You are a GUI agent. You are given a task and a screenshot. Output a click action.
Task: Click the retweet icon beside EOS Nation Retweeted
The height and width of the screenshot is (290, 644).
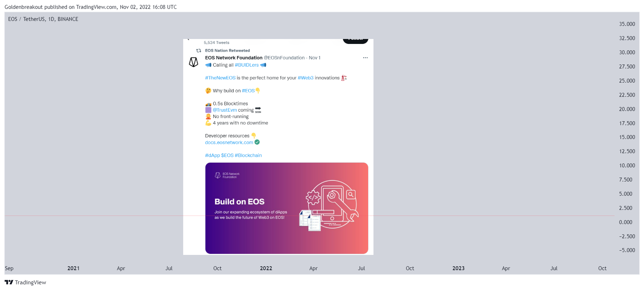tap(199, 51)
